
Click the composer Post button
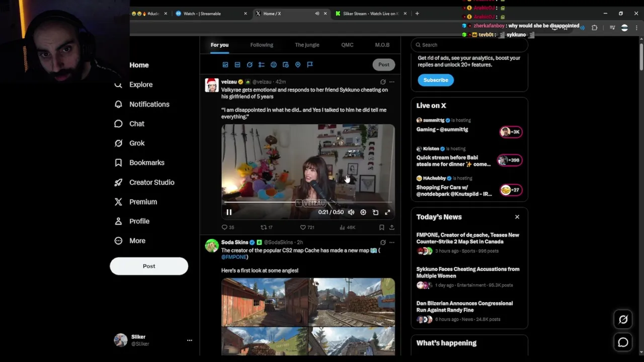tap(384, 64)
